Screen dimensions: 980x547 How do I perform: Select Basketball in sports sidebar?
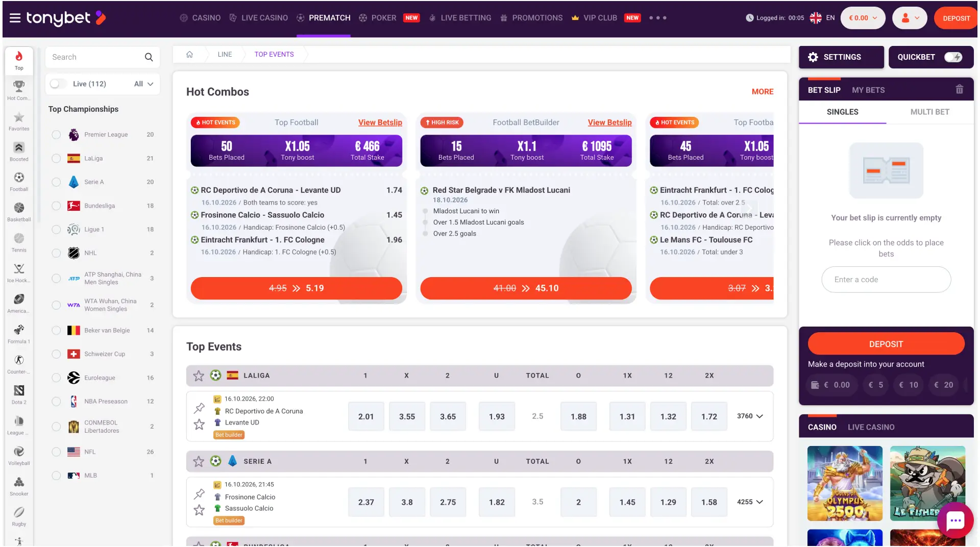[x=19, y=212]
